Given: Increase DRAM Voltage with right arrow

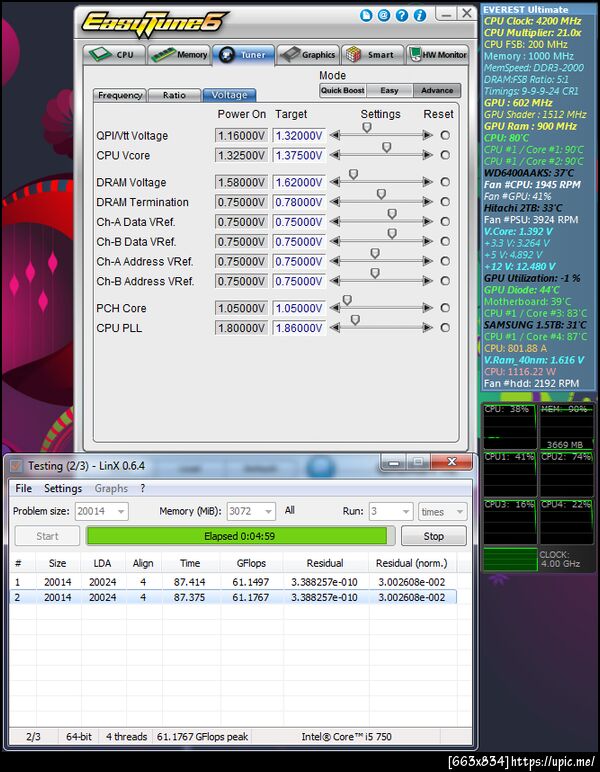Looking at the screenshot, I should pyautogui.click(x=427, y=182).
